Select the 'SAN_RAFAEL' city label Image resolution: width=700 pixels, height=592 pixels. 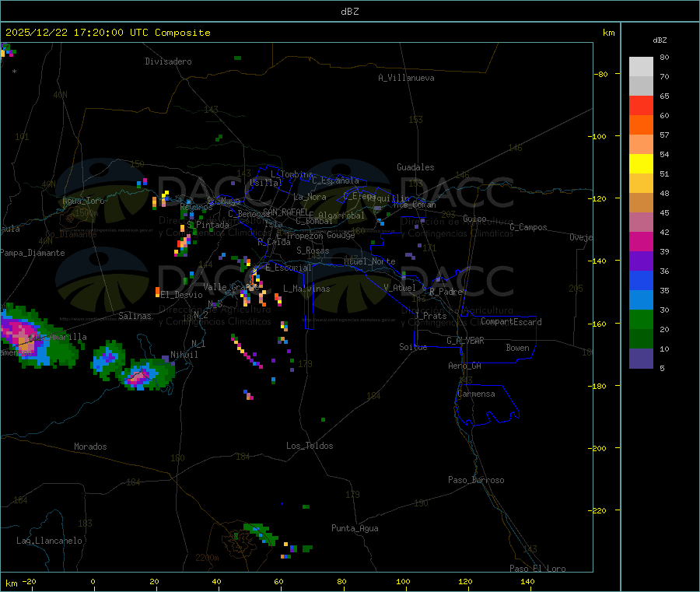tap(285, 212)
